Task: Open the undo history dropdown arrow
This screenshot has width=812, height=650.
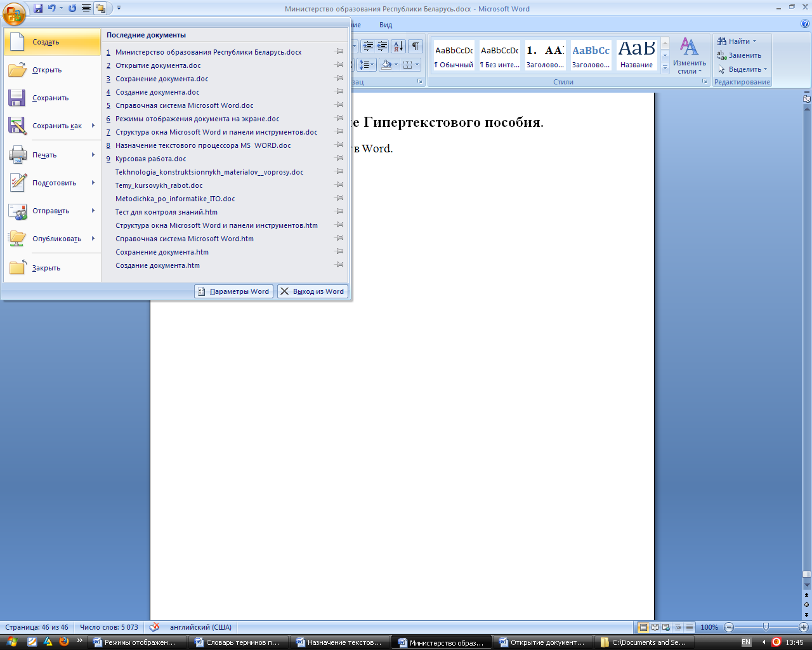Action: click(61, 8)
